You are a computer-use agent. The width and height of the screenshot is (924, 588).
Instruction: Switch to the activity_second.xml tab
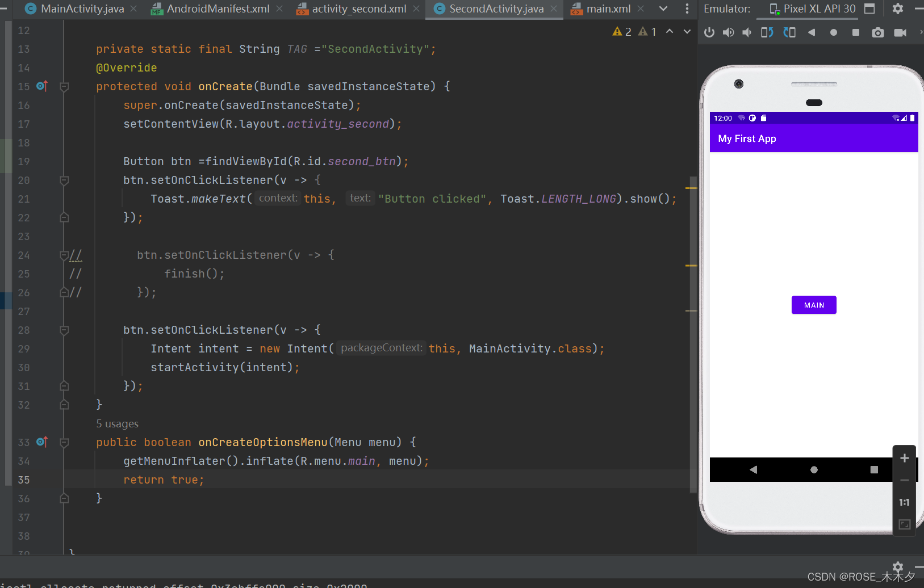point(359,9)
